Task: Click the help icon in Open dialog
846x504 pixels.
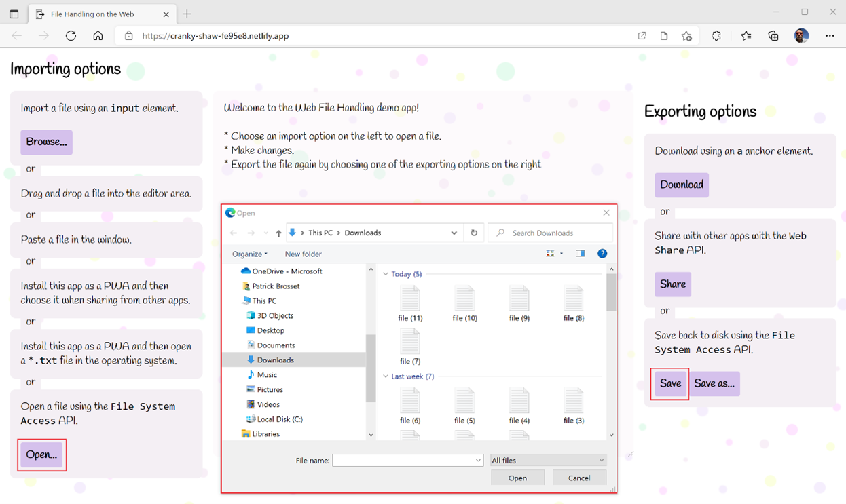Action: tap(602, 254)
